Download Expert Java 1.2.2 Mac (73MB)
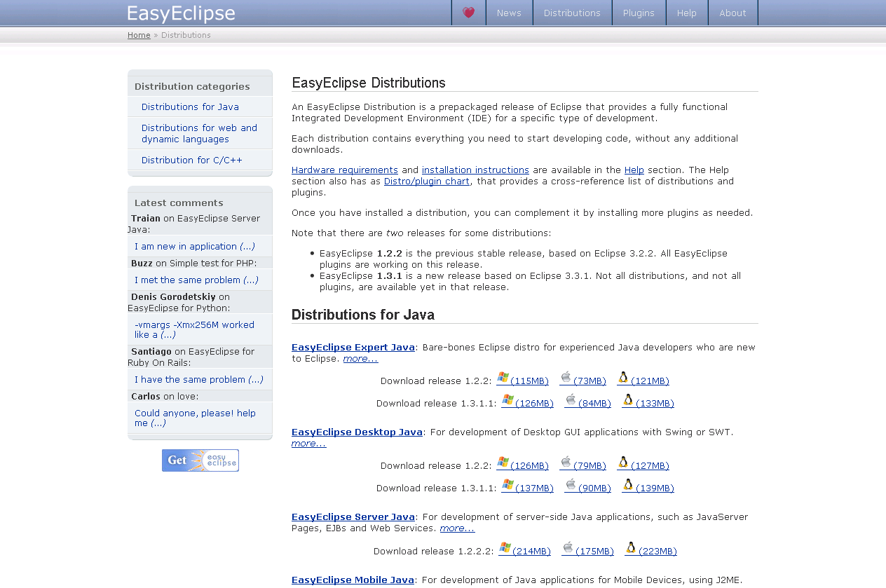 coord(589,381)
